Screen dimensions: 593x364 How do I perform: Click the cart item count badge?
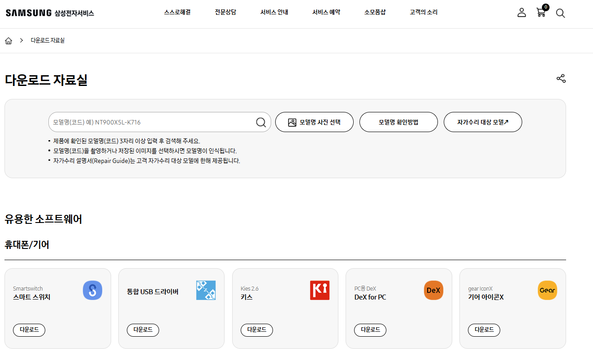545,7
